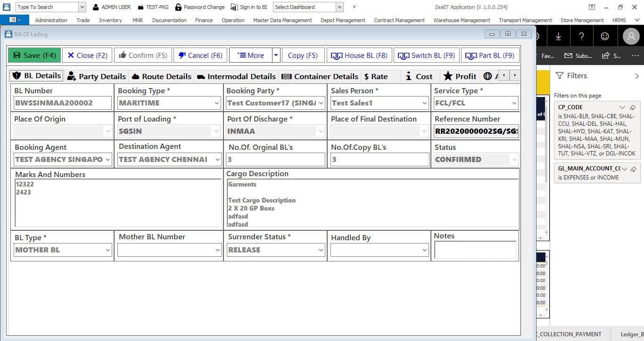Click the smiley feedback icon
Viewport: 644px width, 341px height.
point(605,36)
